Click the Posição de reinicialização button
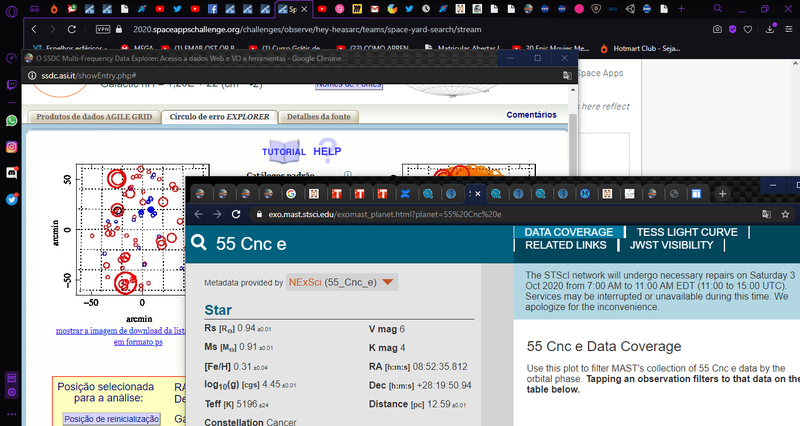 (112, 419)
